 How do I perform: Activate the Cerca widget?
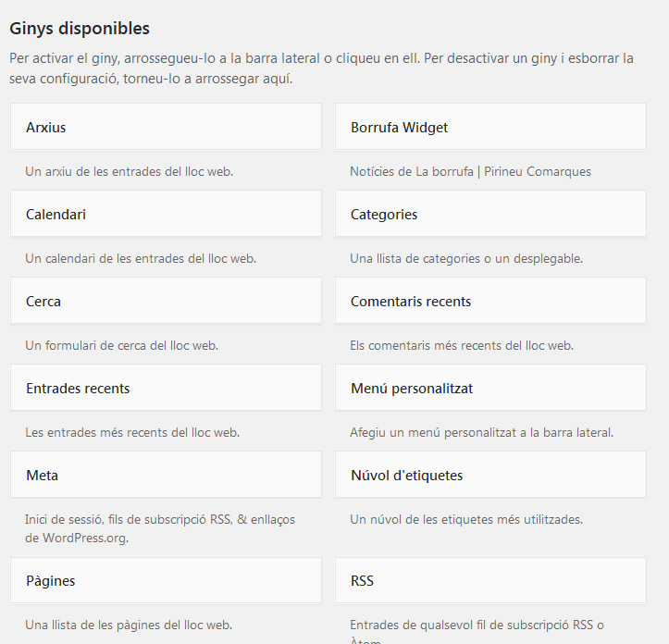[x=166, y=301]
